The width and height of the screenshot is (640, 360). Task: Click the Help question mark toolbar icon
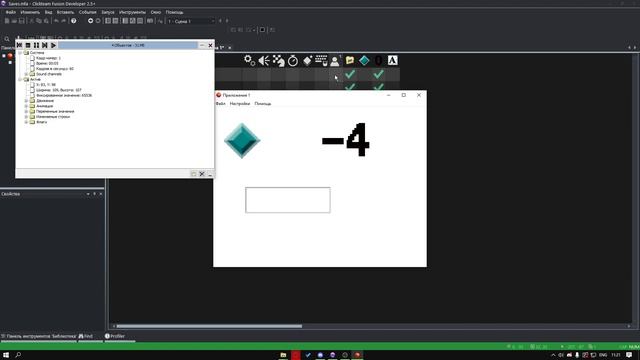click(x=73, y=21)
